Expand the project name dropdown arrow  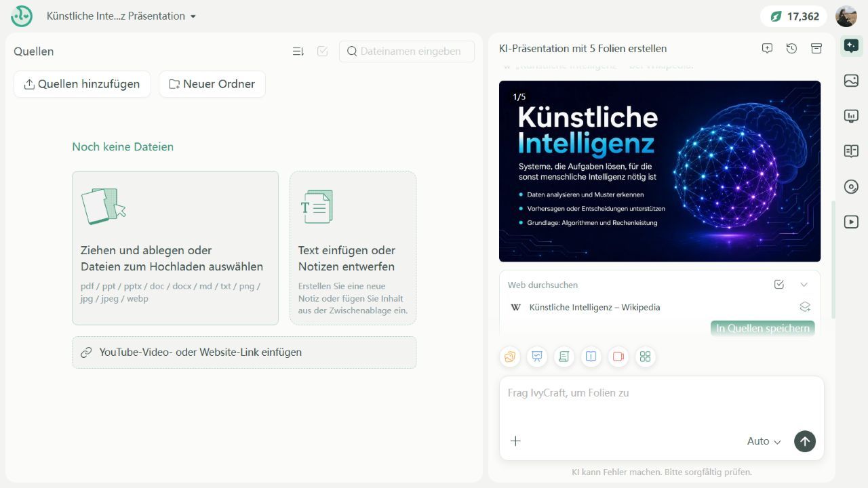click(x=193, y=16)
